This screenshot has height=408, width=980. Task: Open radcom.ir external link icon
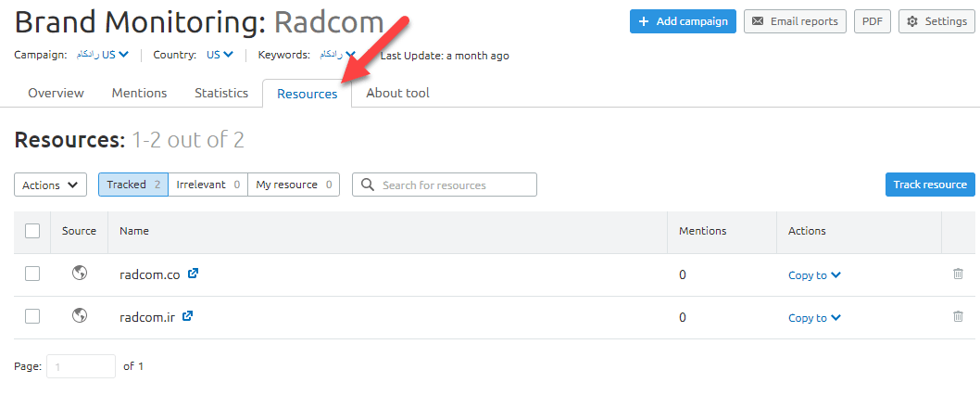point(188,316)
